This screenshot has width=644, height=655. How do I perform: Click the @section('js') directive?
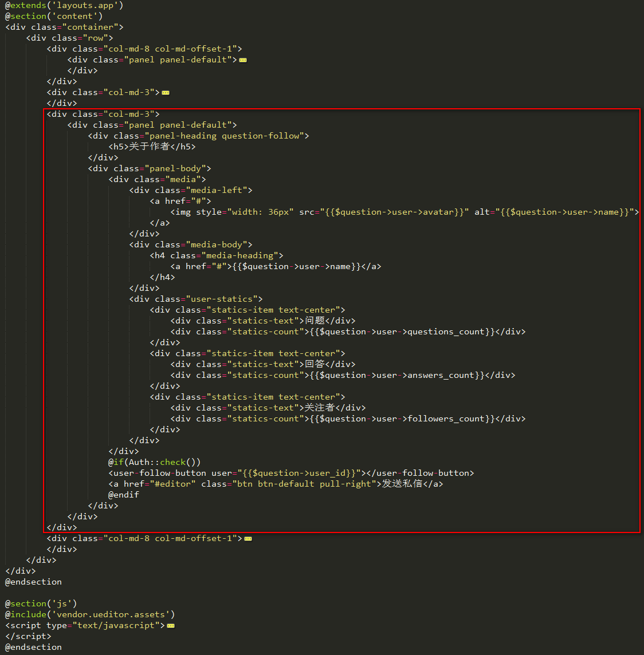coord(41,603)
